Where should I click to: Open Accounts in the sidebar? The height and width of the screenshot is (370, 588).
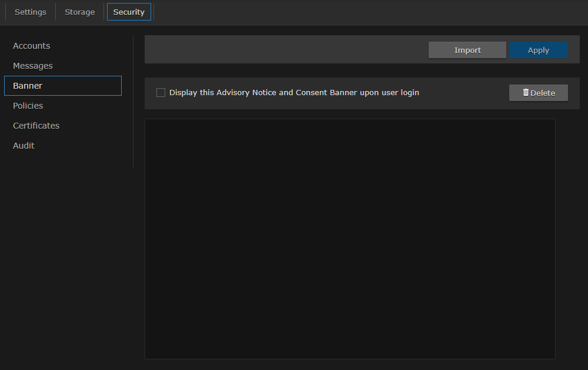coord(32,46)
